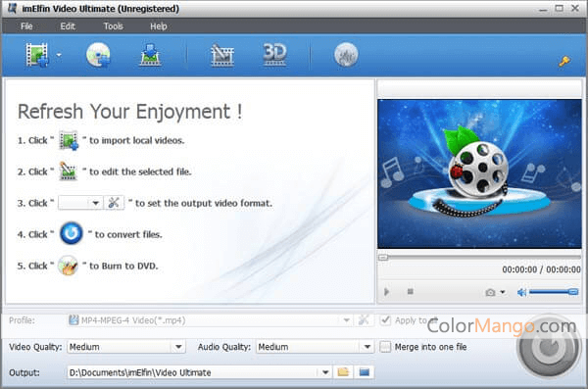Open the Help menu
Screen dimensions: 588x389
pyautogui.click(x=158, y=26)
